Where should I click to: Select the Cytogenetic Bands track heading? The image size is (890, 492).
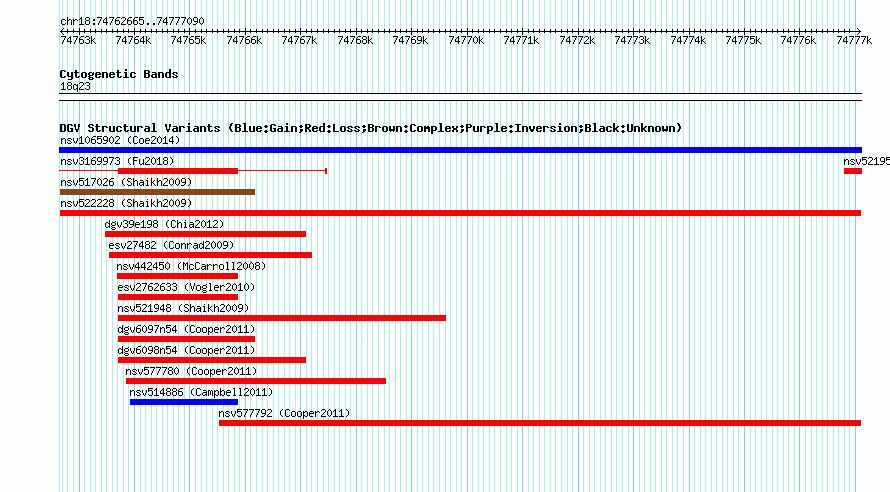pyautogui.click(x=119, y=74)
